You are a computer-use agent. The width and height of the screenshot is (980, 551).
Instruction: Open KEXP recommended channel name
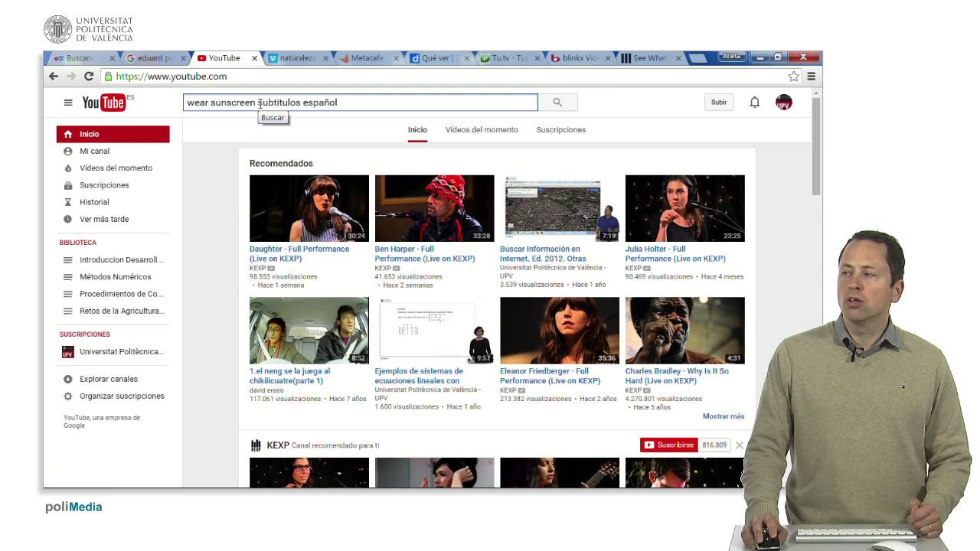pos(278,445)
